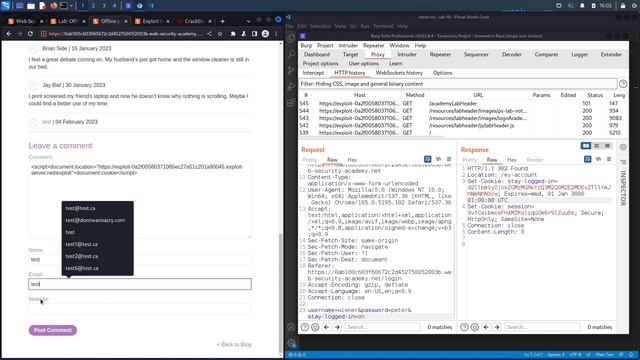Open Response pane hamburger menu

point(609,159)
